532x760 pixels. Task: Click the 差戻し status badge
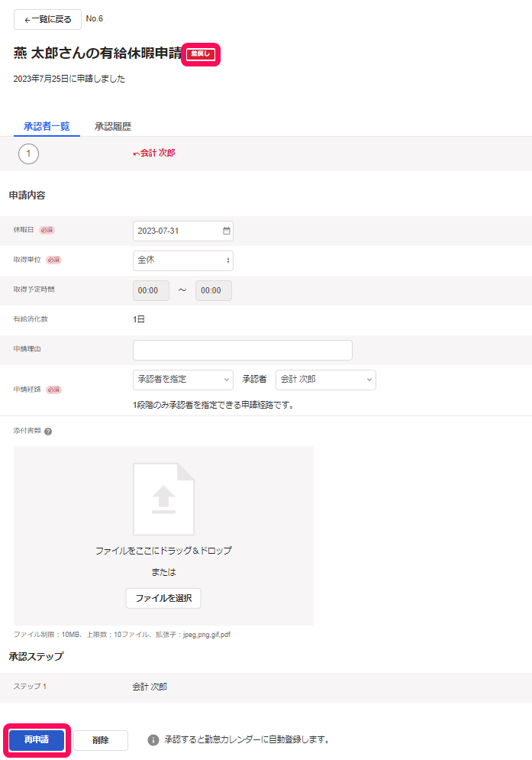(x=201, y=53)
